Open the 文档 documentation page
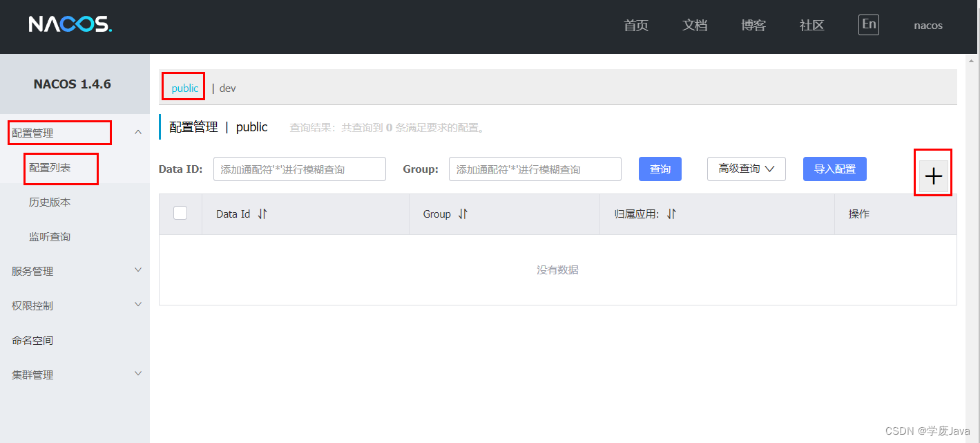Viewport: 980px width, 443px height. [695, 25]
